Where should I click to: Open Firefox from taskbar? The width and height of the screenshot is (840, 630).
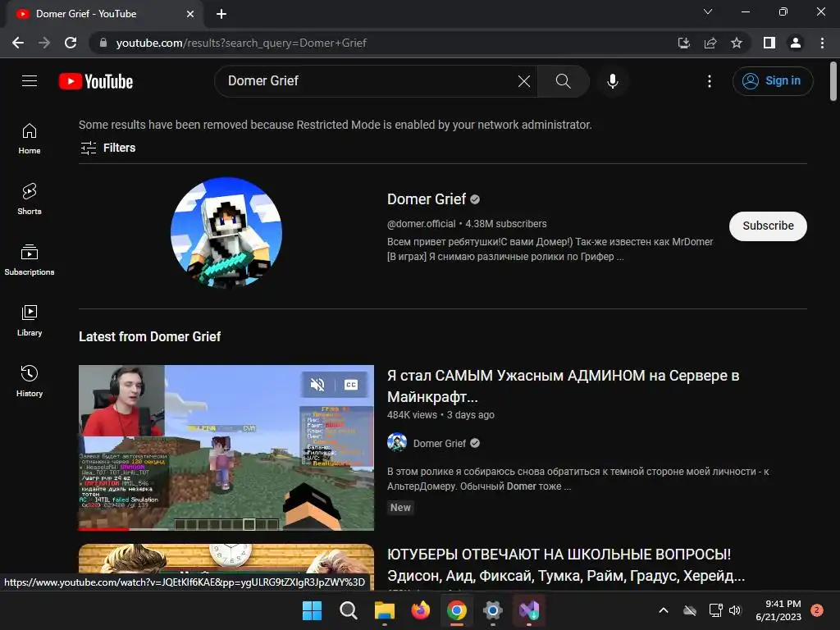coord(421,610)
